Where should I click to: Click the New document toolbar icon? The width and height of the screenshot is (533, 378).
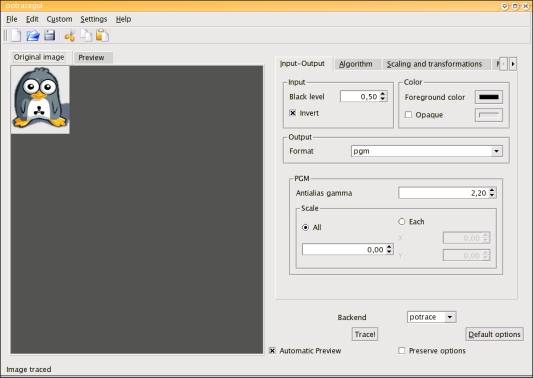pyautogui.click(x=16, y=35)
